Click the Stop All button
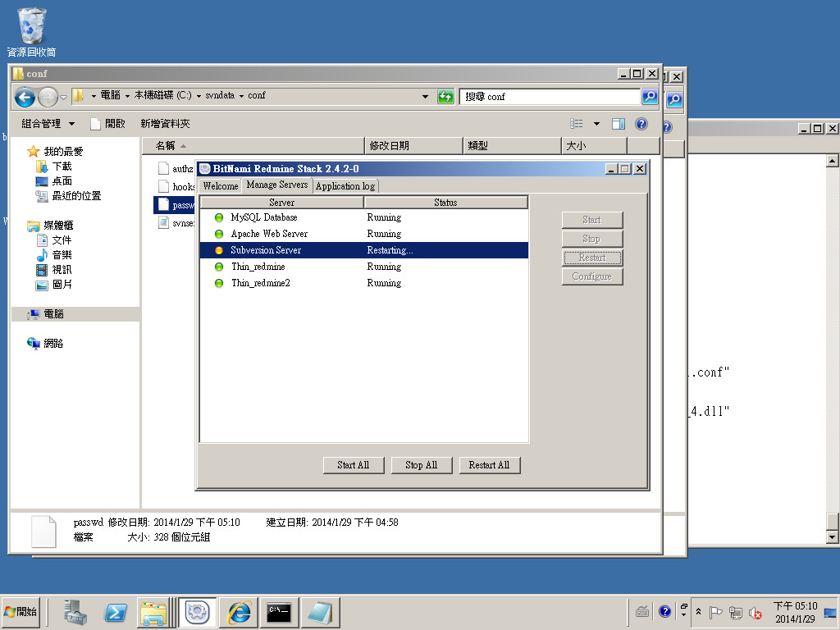 pyautogui.click(x=422, y=465)
